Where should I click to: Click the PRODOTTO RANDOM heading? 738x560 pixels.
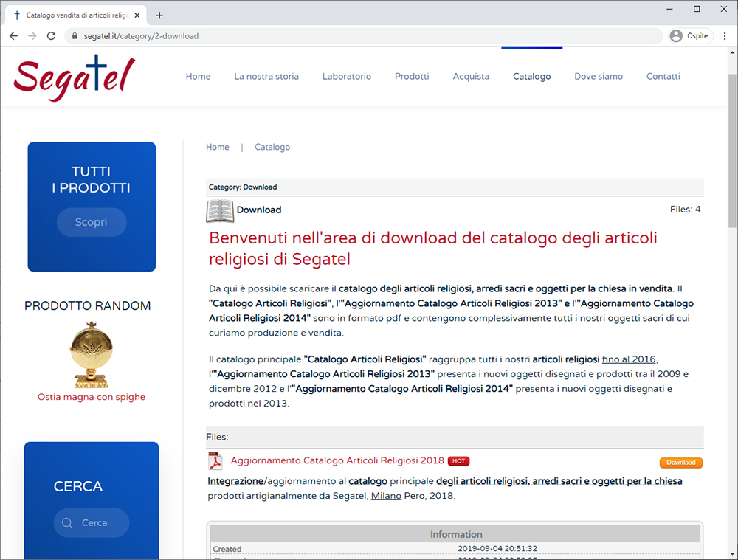[x=88, y=306]
